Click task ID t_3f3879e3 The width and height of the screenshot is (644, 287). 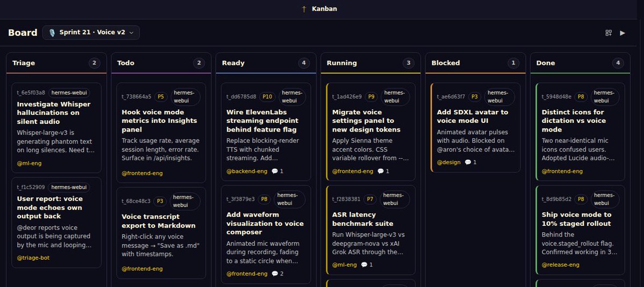[241, 199]
